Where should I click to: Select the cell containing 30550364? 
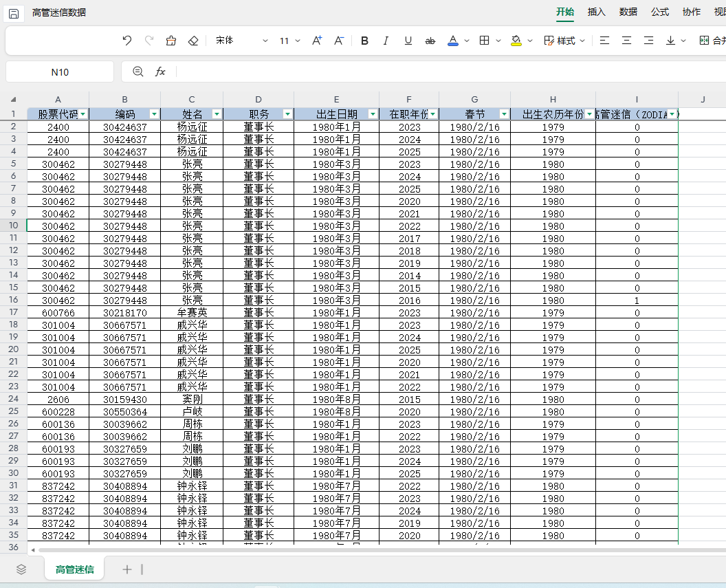click(x=125, y=411)
